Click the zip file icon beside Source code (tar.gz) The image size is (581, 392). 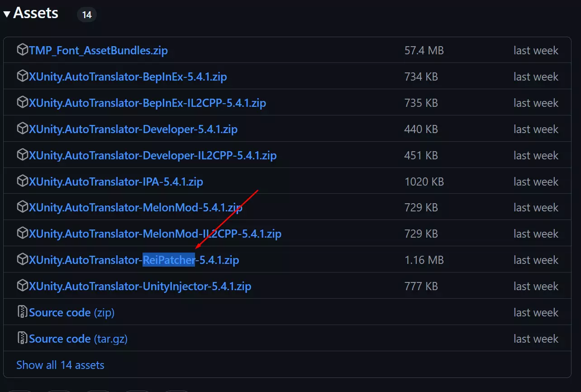coord(22,338)
